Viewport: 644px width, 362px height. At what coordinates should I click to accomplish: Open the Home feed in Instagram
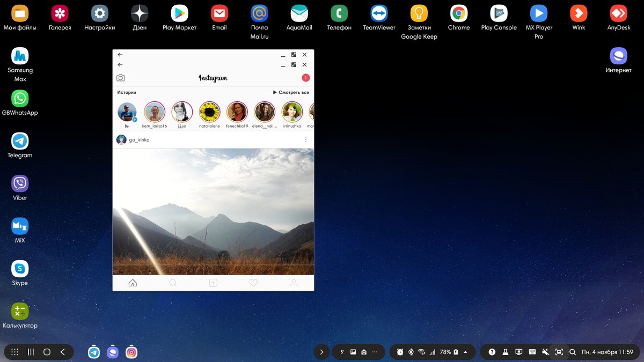pyautogui.click(x=133, y=282)
